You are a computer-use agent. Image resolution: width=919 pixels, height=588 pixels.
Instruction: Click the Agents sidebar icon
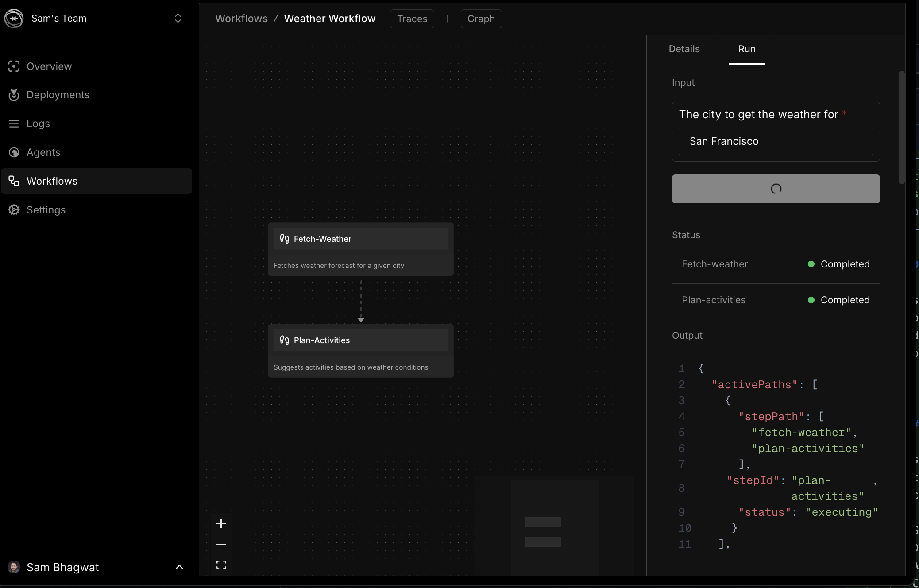pos(14,152)
